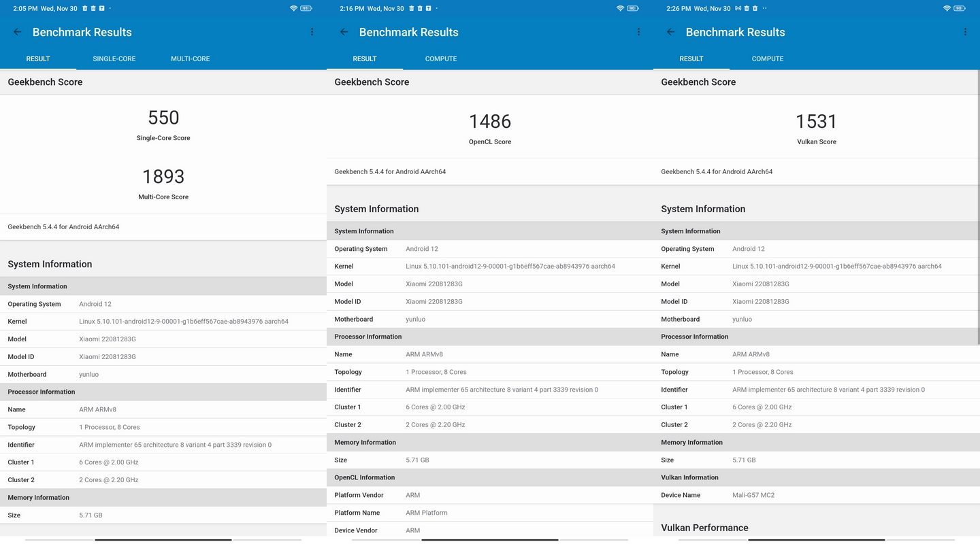Open three-dot menu on the OpenCL results screen
Screen dimensions: 980x544
(x=638, y=32)
